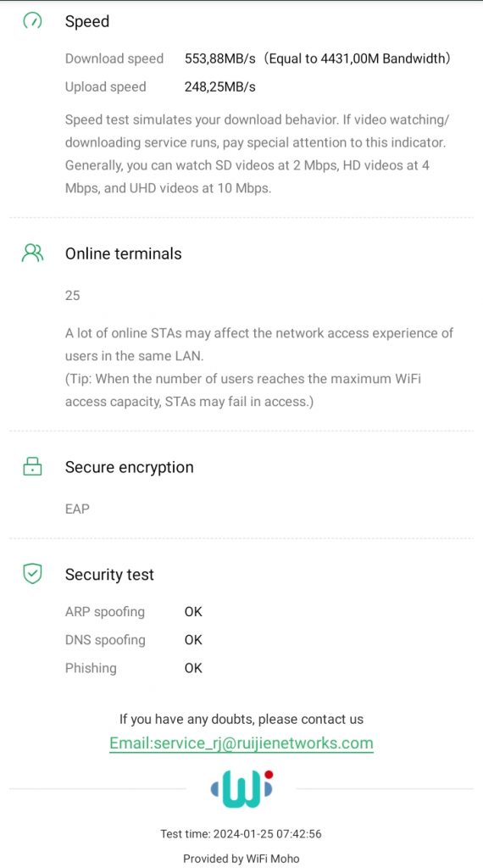Select the Security test heading
The height and width of the screenshot is (868, 483).
pos(109,575)
